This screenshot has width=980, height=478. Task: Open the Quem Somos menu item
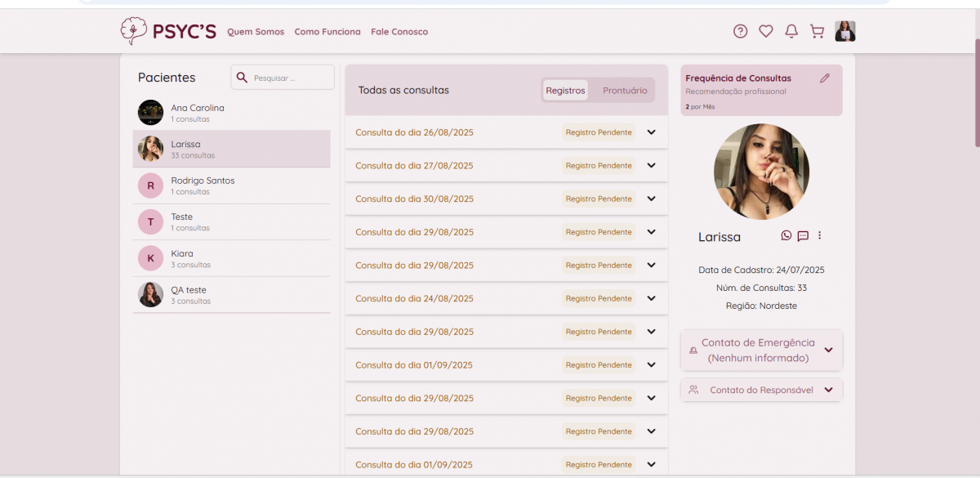[256, 32]
